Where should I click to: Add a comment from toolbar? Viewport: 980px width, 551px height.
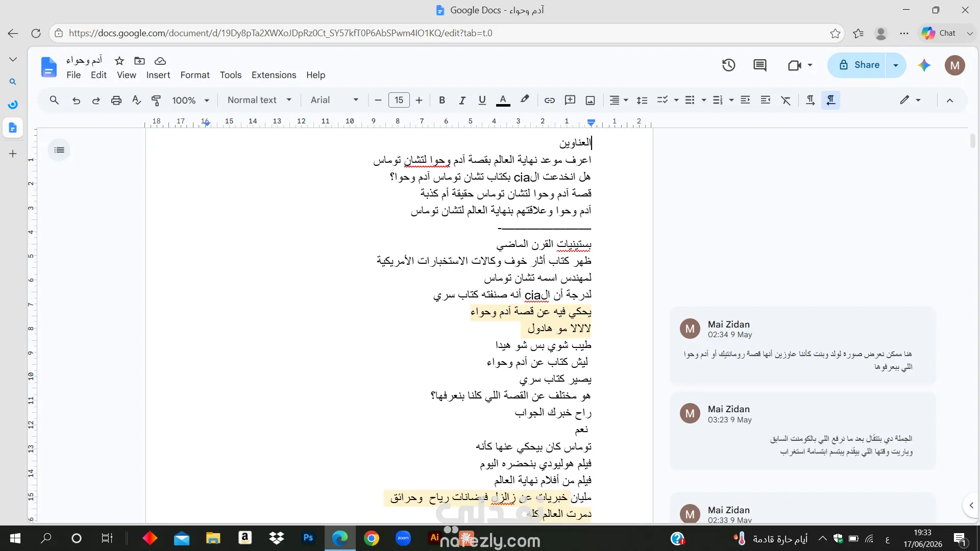pyautogui.click(x=570, y=100)
